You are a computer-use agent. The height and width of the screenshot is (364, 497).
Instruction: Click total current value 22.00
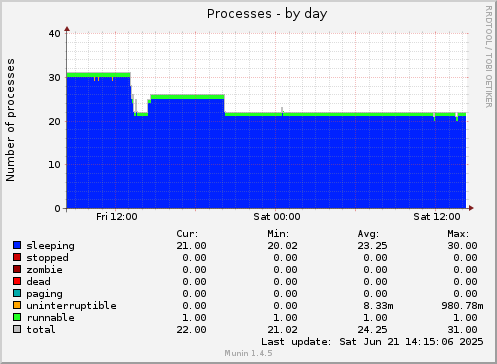[191, 330]
